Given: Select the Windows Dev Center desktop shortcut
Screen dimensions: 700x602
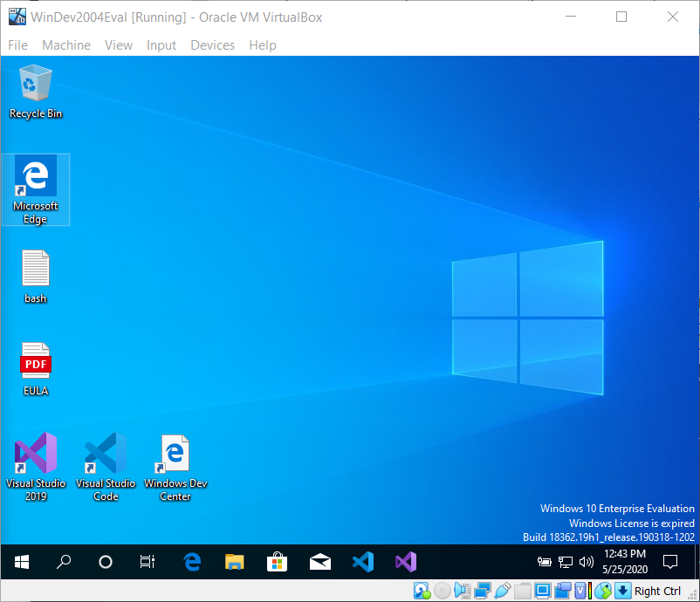Looking at the screenshot, I should pos(175,468).
